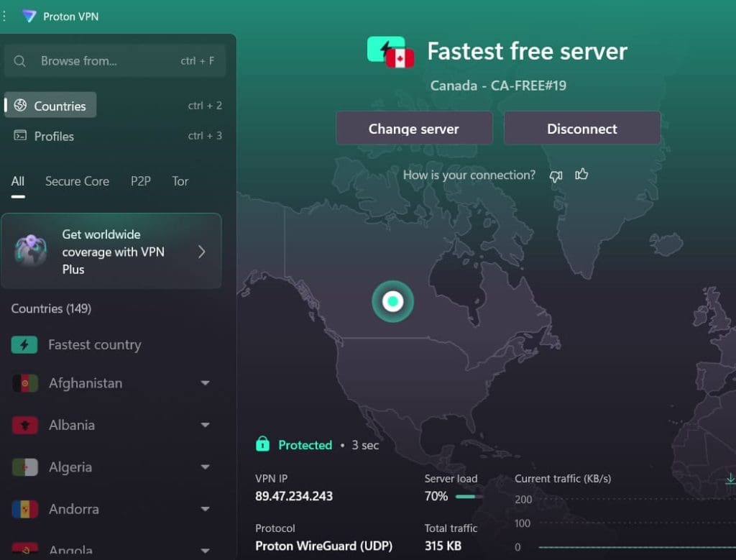Screen dimensions: 736x560
Task: Click the Protected status label
Action: tap(305, 444)
